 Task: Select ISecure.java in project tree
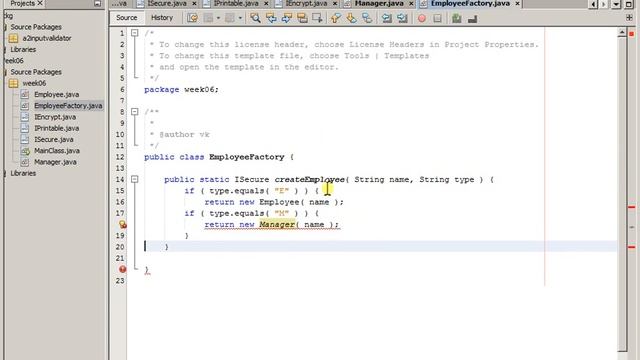pyautogui.click(x=54, y=140)
